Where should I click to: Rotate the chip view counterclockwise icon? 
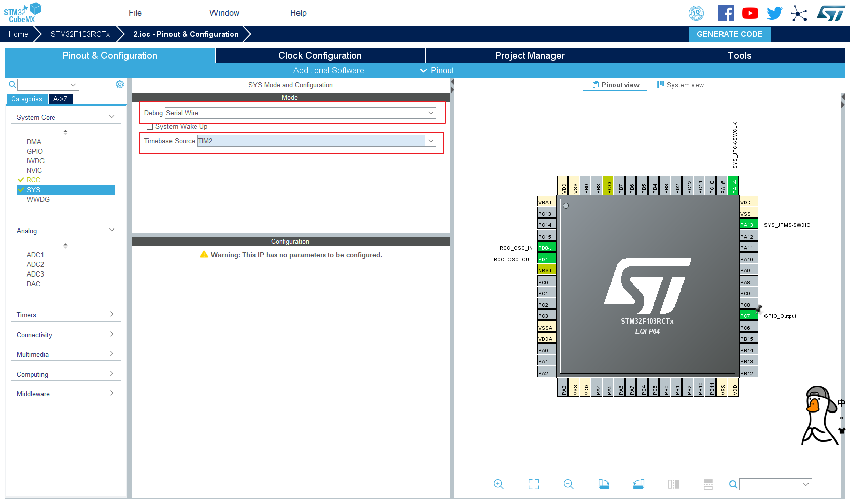coord(639,484)
